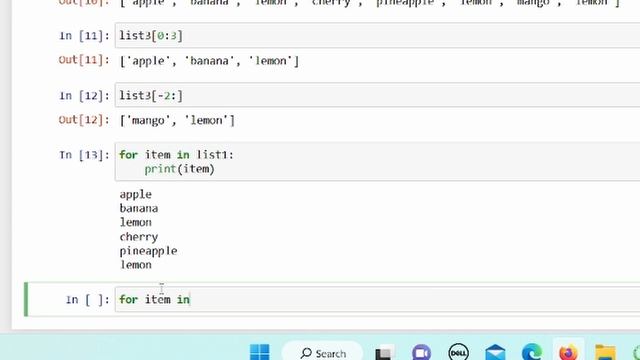Click the printed 'apple' output line
This screenshot has height=360, width=640.
(136, 195)
